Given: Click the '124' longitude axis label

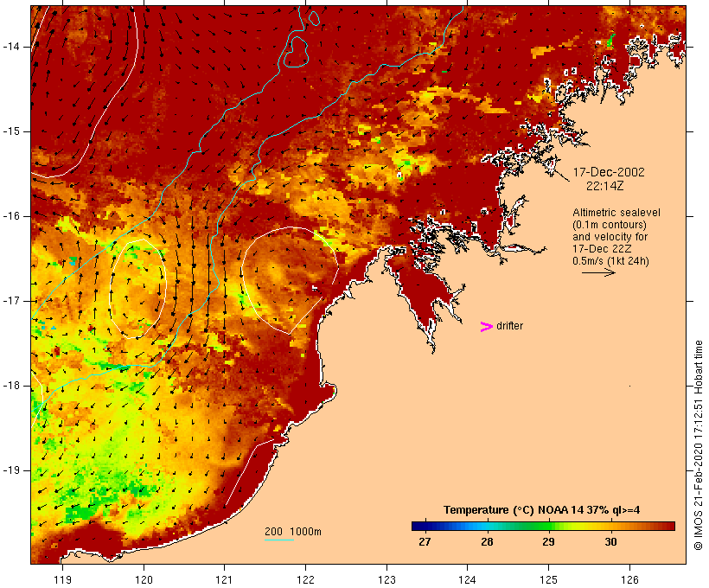Looking at the screenshot, I should [x=467, y=579].
